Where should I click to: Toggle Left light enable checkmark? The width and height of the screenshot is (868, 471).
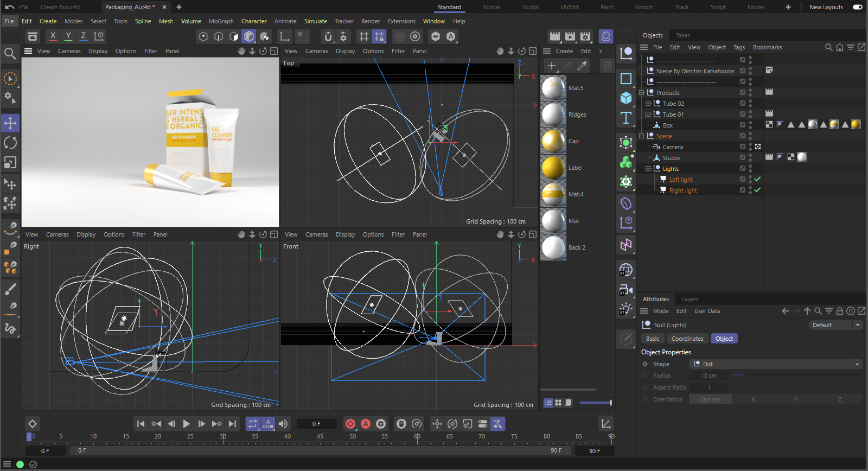click(x=757, y=179)
